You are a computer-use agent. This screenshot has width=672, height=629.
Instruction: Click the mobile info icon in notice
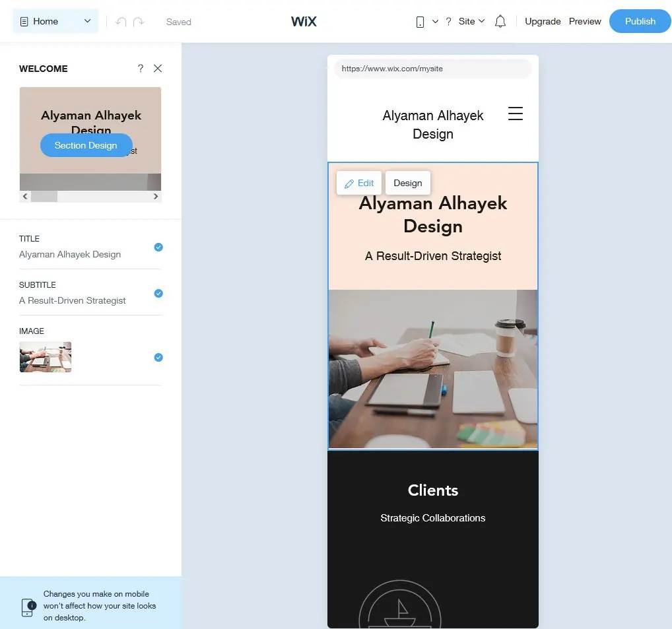pos(28,607)
